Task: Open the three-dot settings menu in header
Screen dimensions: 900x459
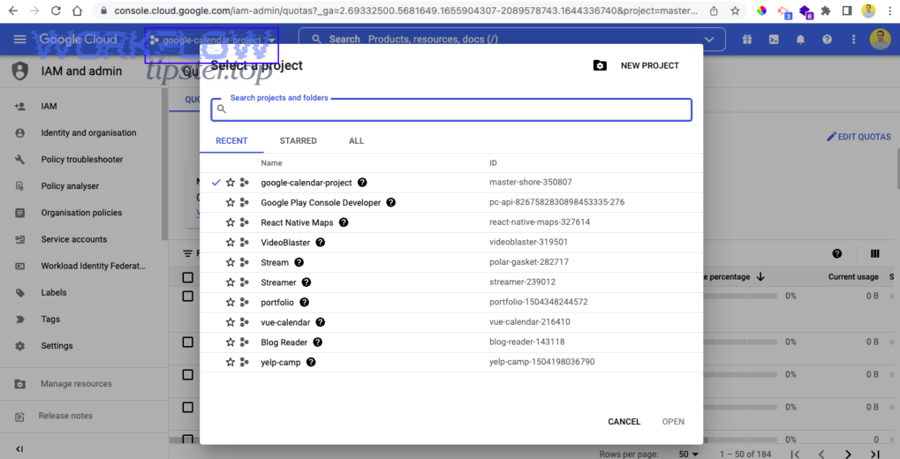Action: tap(854, 40)
